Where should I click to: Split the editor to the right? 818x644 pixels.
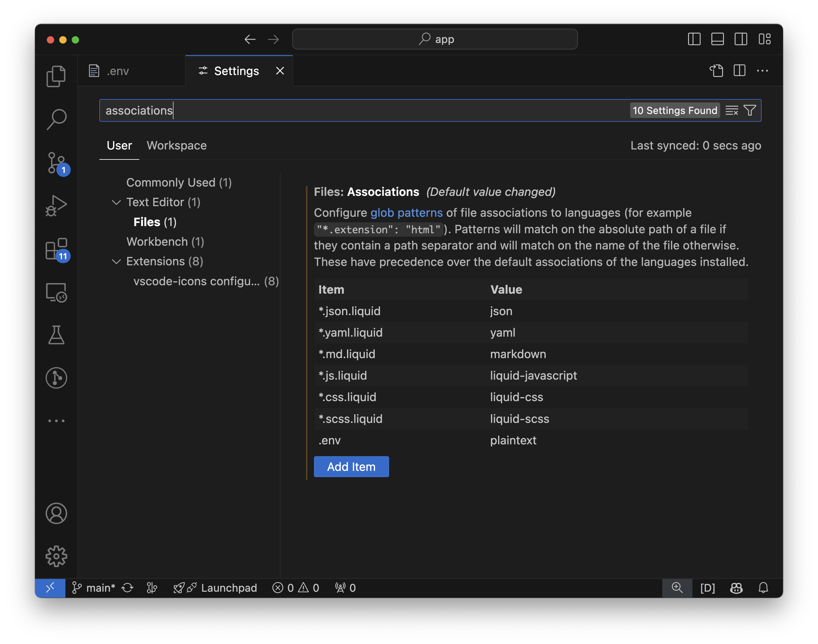[739, 70]
